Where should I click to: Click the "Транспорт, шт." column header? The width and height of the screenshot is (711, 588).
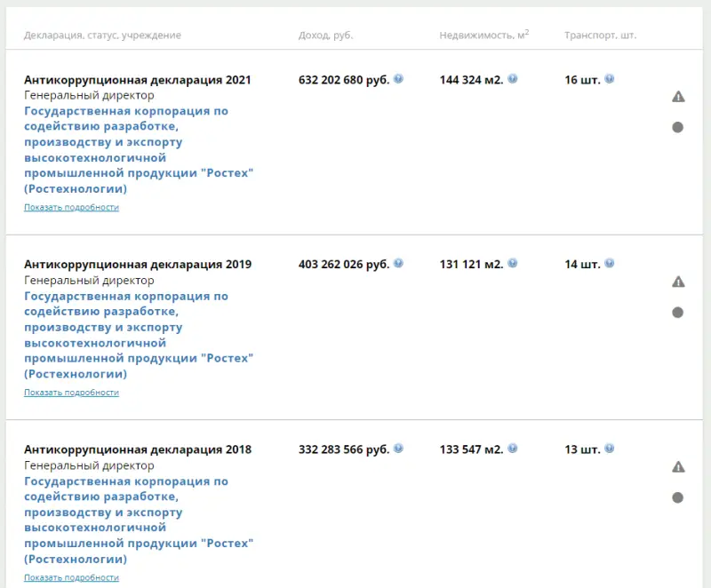tap(600, 36)
